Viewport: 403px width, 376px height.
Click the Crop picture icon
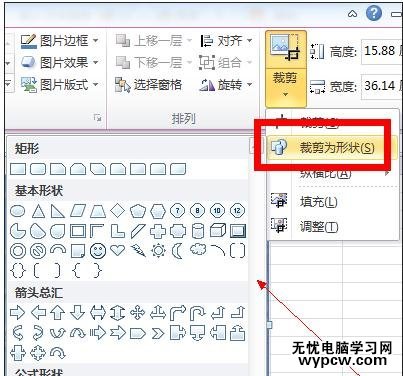point(285,48)
